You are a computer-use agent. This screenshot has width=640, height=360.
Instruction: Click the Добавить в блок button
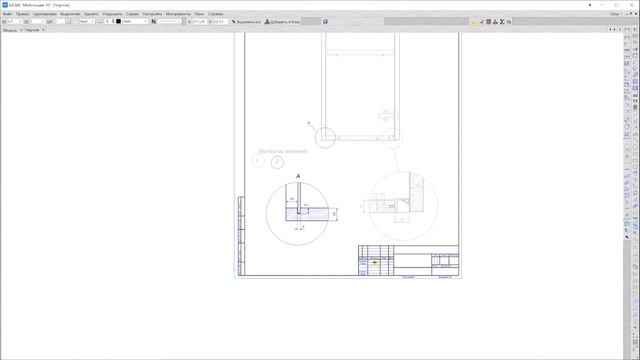point(282,22)
